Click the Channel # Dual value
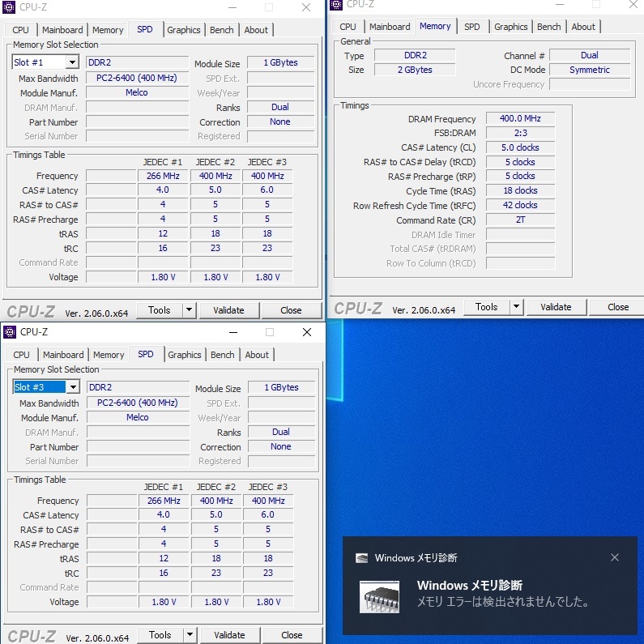 pyautogui.click(x=590, y=55)
